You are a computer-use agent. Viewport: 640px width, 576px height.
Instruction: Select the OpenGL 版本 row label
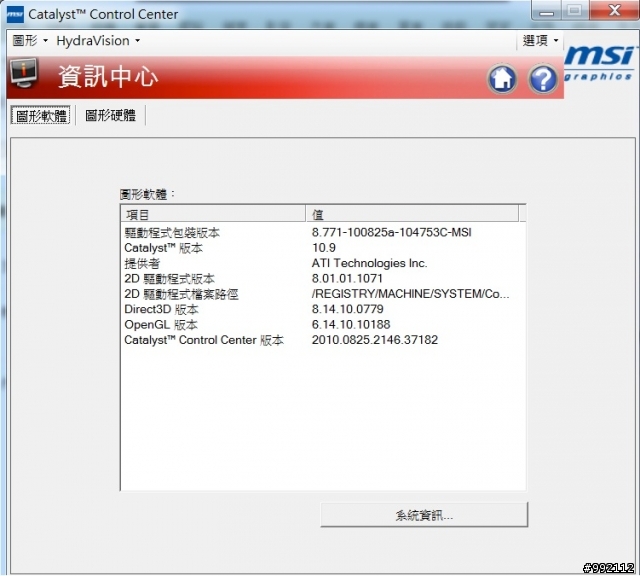point(161,325)
